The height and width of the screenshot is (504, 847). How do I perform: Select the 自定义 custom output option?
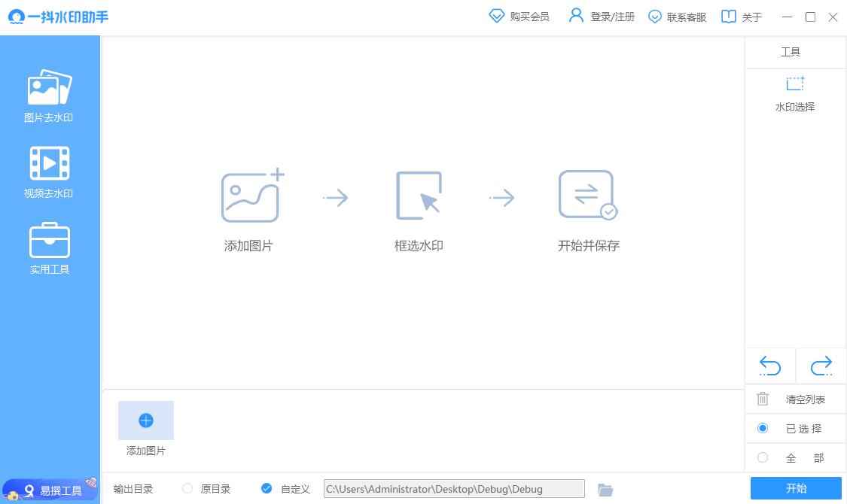coord(267,488)
